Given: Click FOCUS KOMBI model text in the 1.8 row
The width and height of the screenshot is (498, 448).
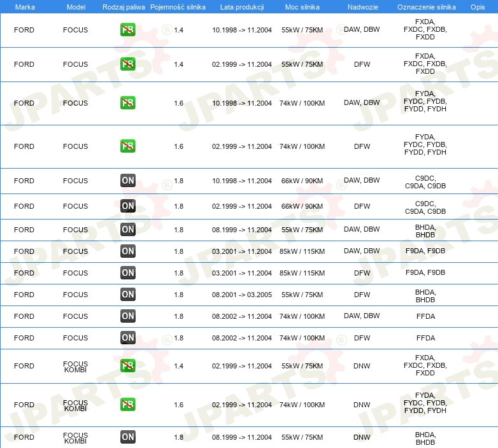Looking at the screenshot, I should [76, 438].
